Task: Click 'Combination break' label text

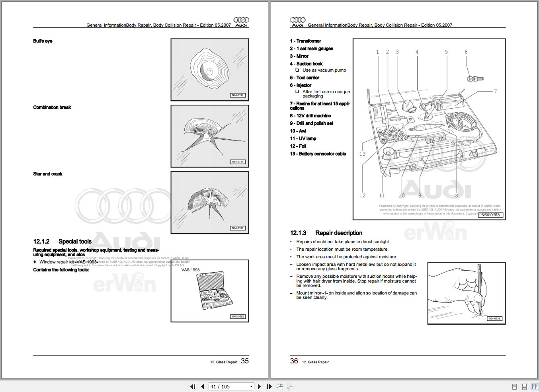Action: tap(52, 107)
